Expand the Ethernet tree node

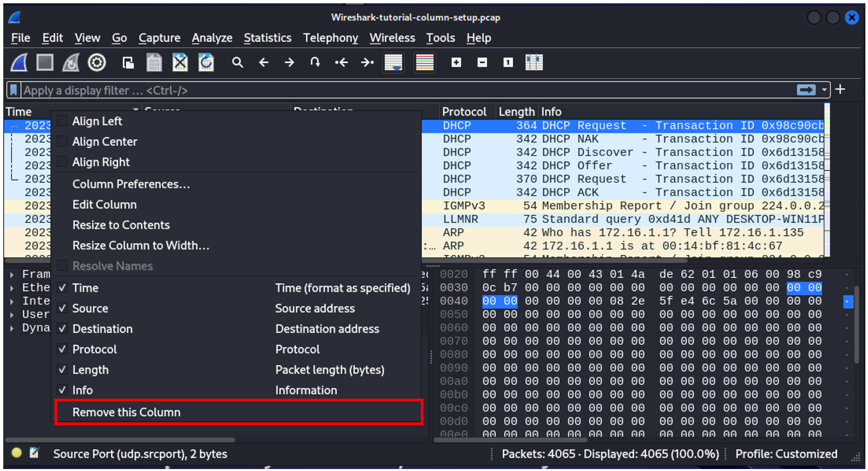pyautogui.click(x=13, y=287)
